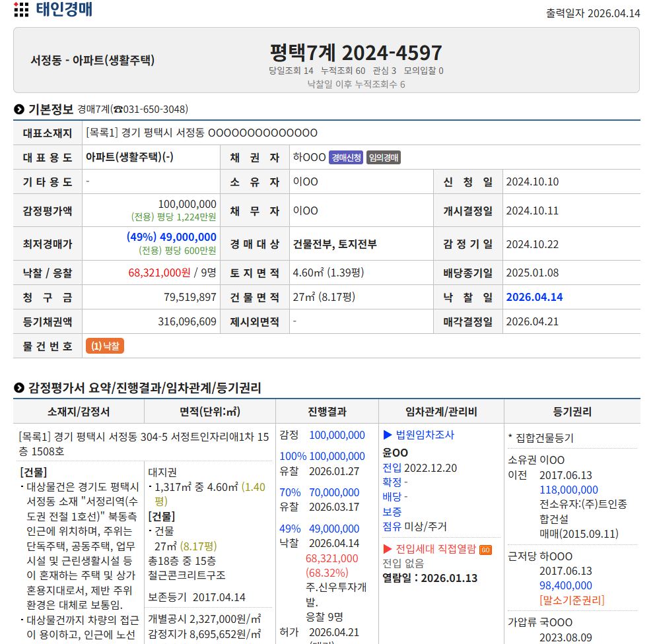
Task: Click the 경매신청 blue badge
Action: click(346, 158)
